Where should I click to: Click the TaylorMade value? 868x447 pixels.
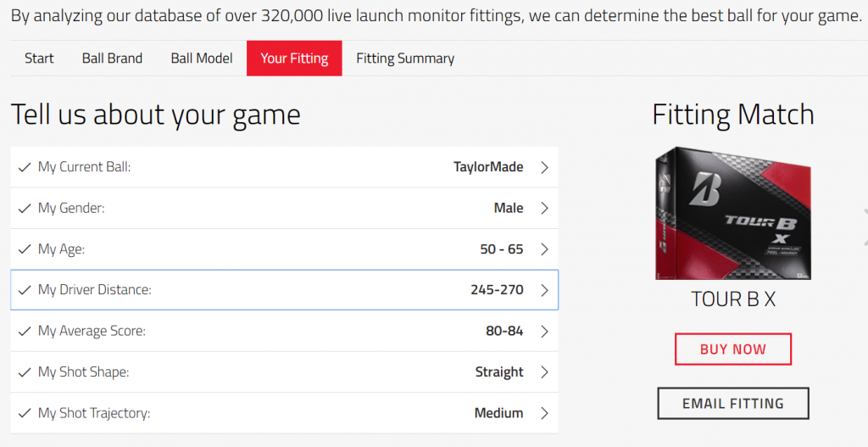click(488, 167)
